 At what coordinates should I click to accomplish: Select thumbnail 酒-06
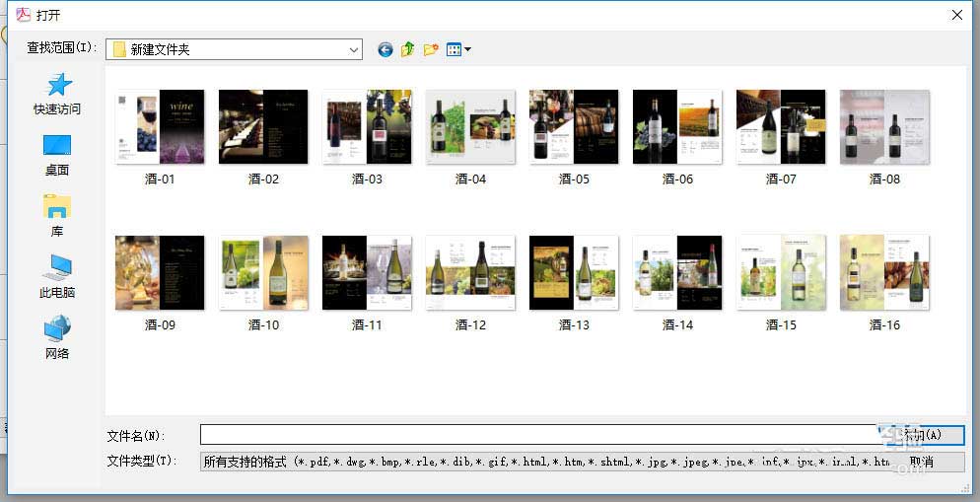(x=677, y=127)
